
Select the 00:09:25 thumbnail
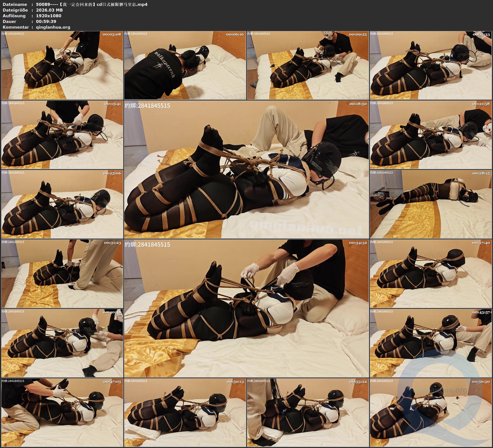point(308,65)
